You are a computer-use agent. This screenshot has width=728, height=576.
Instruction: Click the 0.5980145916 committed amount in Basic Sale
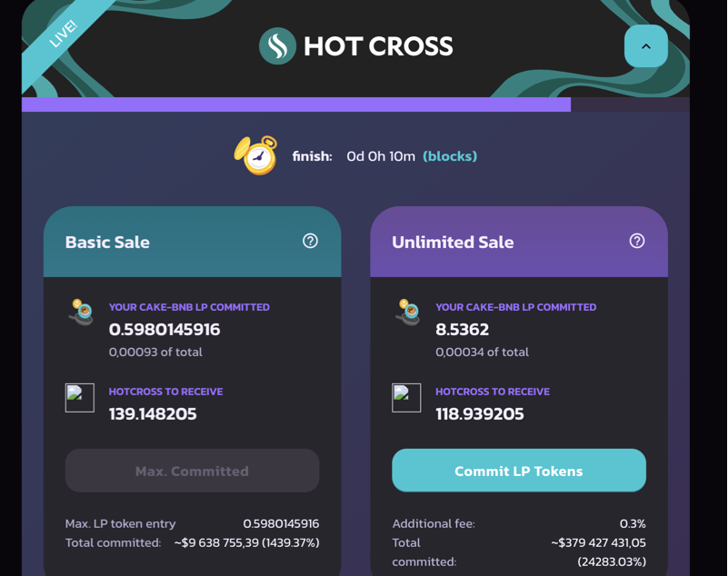point(165,330)
